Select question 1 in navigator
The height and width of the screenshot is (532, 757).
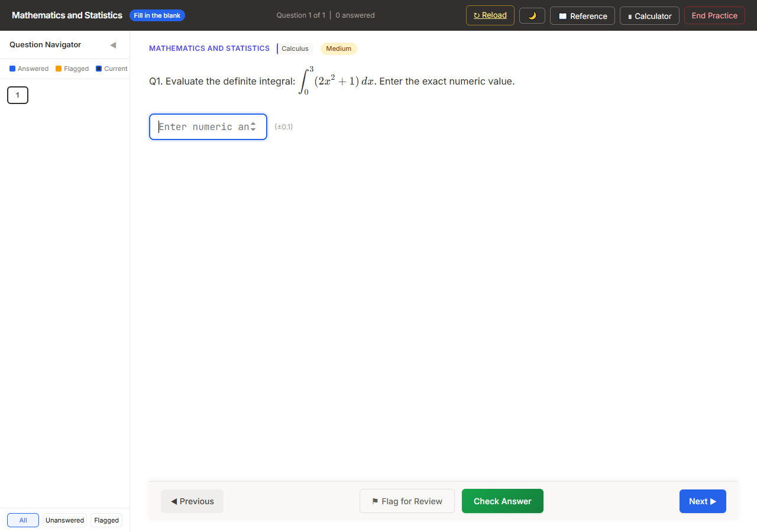[18, 95]
